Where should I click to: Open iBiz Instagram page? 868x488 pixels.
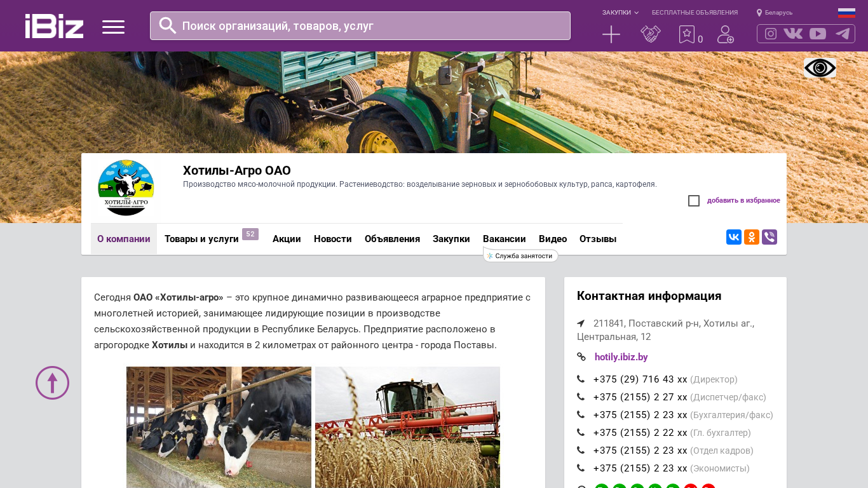(x=771, y=34)
